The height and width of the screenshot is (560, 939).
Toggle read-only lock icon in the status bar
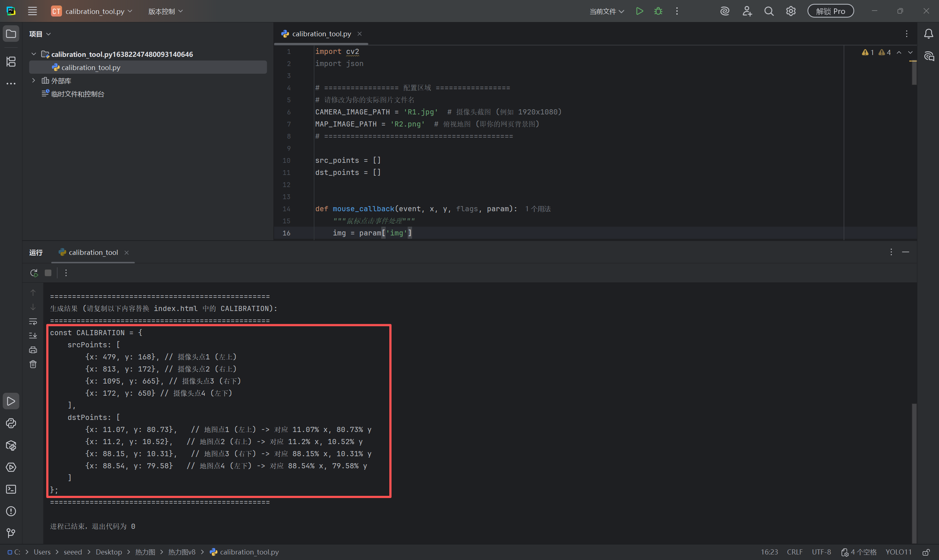(926, 552)
